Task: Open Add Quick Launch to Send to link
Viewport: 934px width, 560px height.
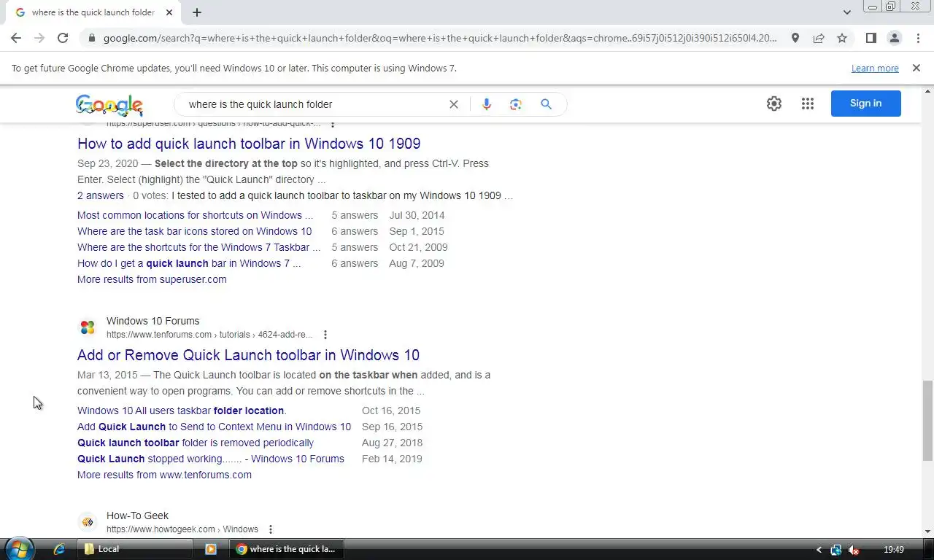Action: 214,427
